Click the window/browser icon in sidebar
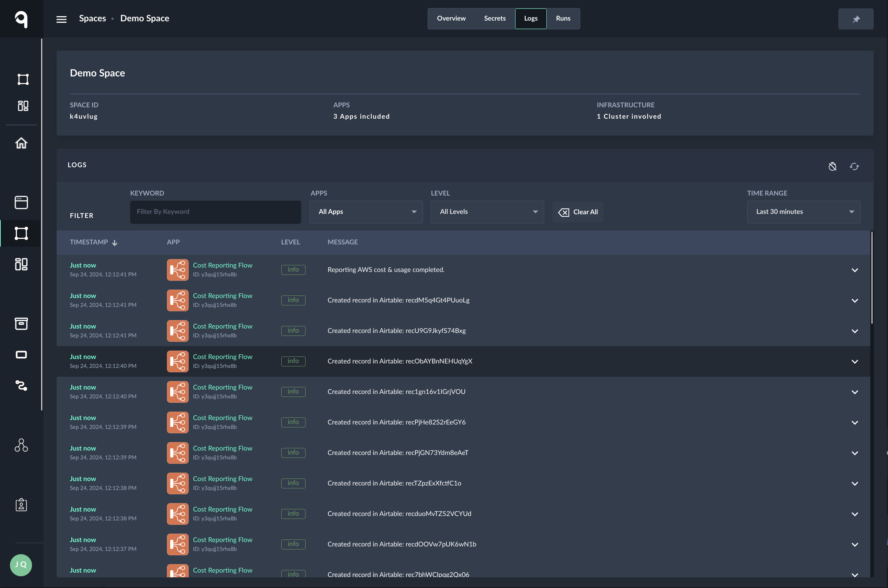 click(x=21, y=202)
